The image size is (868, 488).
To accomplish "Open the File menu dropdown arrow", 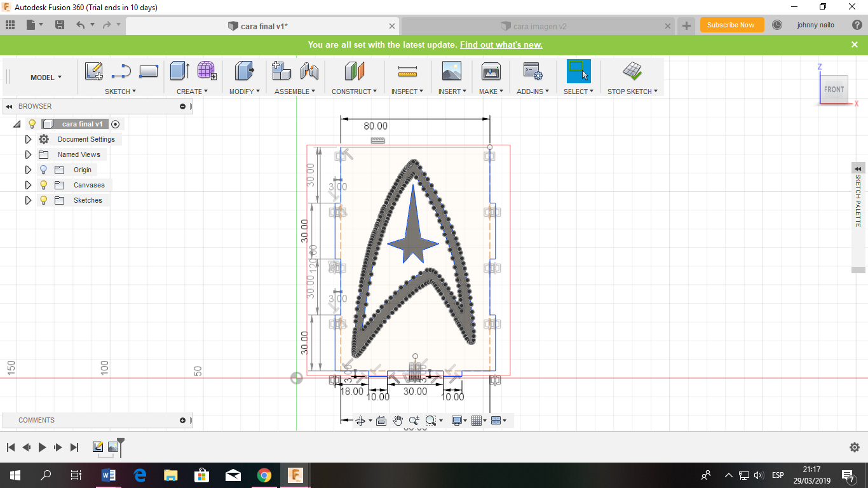I will point(41,25).
